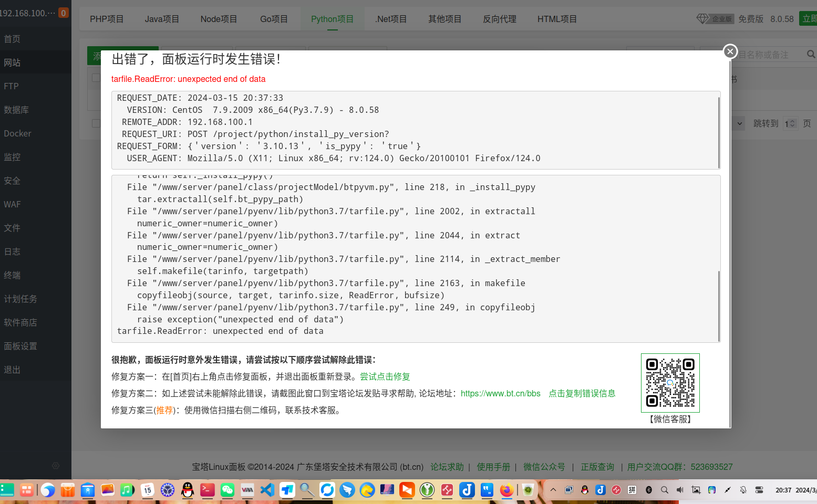Expand the system tray arrow

(553, 490)
